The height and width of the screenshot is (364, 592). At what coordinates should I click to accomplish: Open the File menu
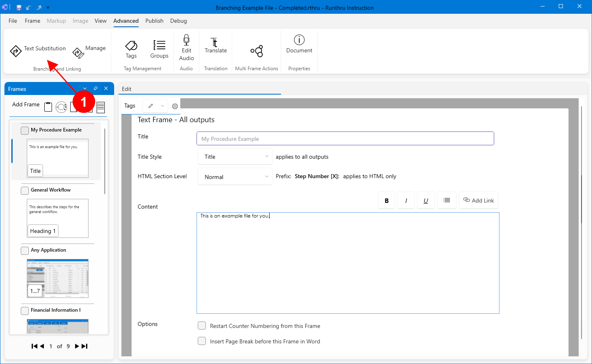pyautogui.click(x=13, y=21)
